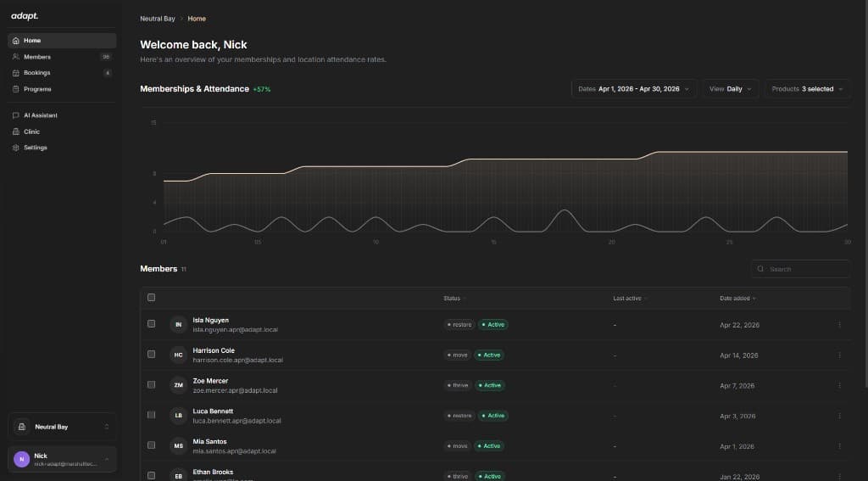Expand the Products 3 selected dropdown
This screenshot has width=868, height=481.
pyautogui.click(x=807, y=89)
